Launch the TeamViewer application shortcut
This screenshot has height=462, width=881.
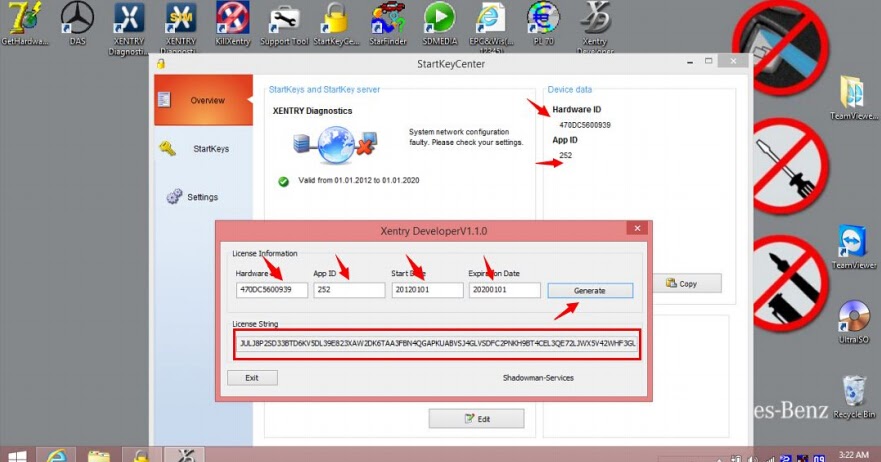(853, 246)
